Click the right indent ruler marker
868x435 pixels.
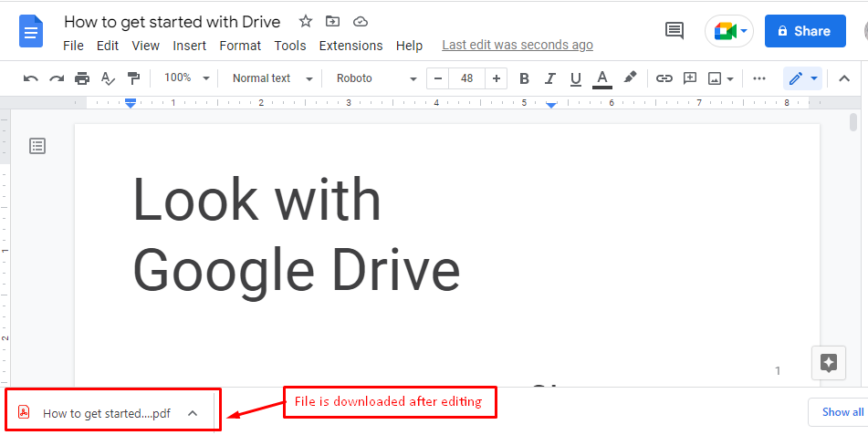(551, 105)
